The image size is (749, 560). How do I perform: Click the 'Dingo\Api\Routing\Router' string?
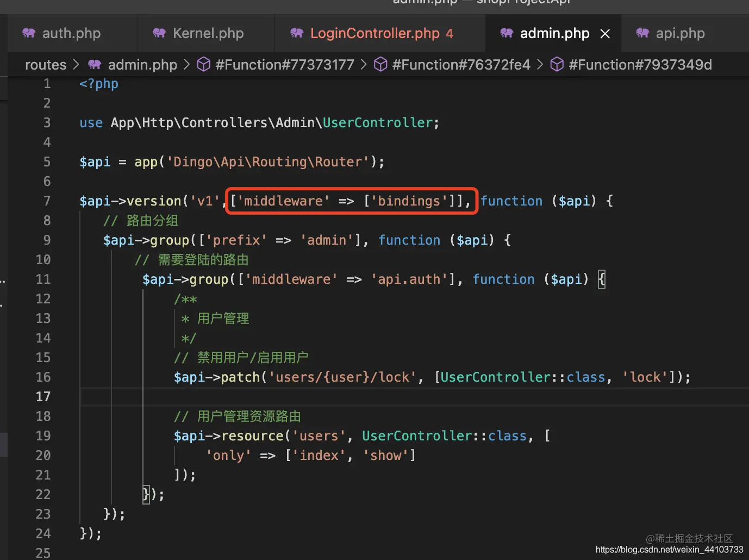pyautogui.click(x=268, y=162)
